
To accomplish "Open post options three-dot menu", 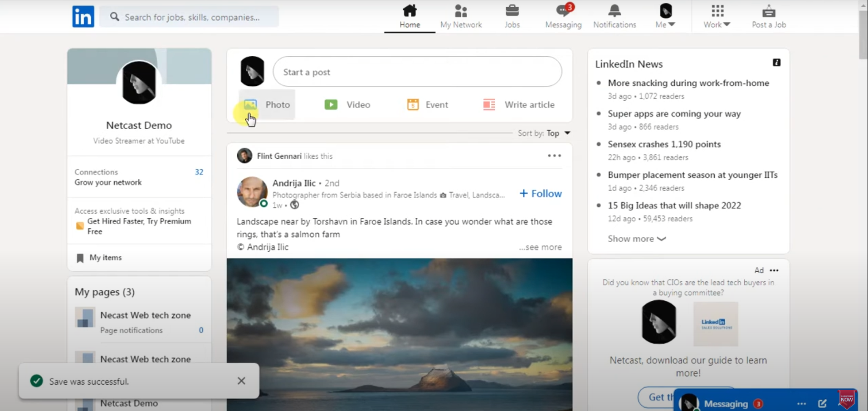I will [554, 156].
